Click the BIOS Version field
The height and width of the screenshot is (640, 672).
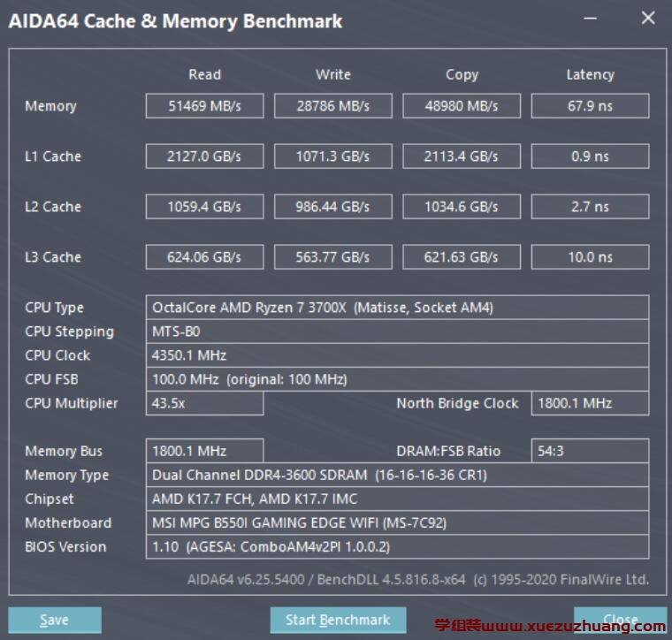pyautogui.click(x=397, y=546)
